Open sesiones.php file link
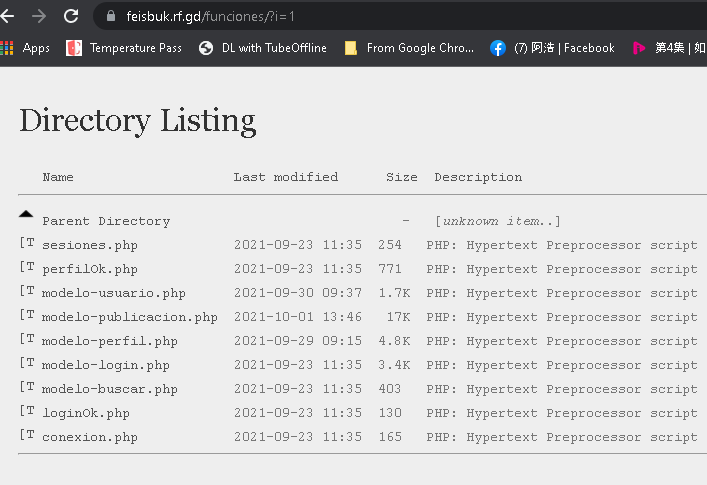 (x=90, y=245)
